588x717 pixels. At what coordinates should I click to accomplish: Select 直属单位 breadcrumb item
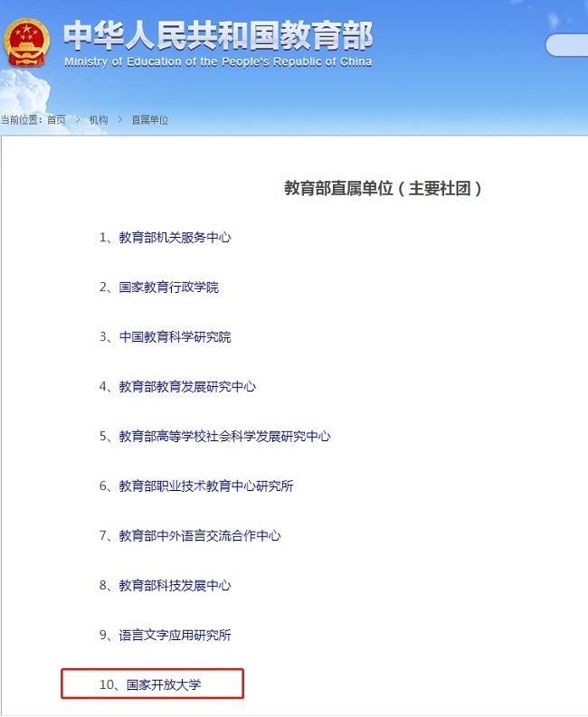[149, 120]
